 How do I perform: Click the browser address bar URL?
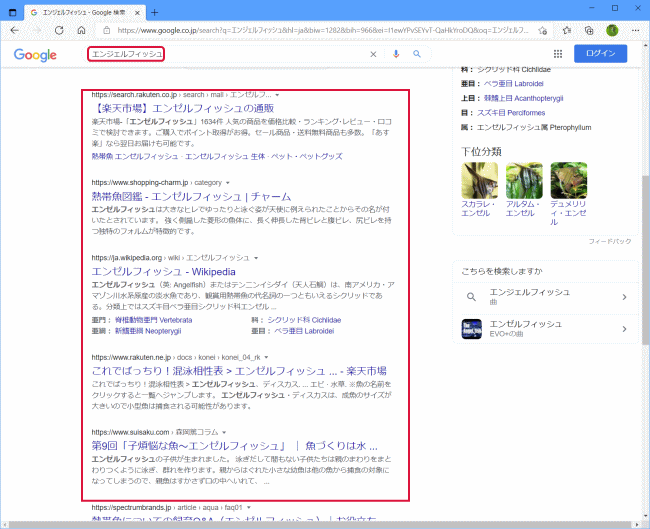pyautogui.click(x=323, y=30)
